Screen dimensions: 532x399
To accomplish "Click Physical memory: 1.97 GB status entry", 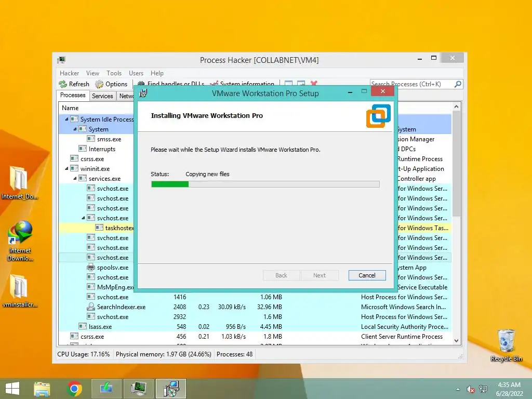I will point(163,354).
